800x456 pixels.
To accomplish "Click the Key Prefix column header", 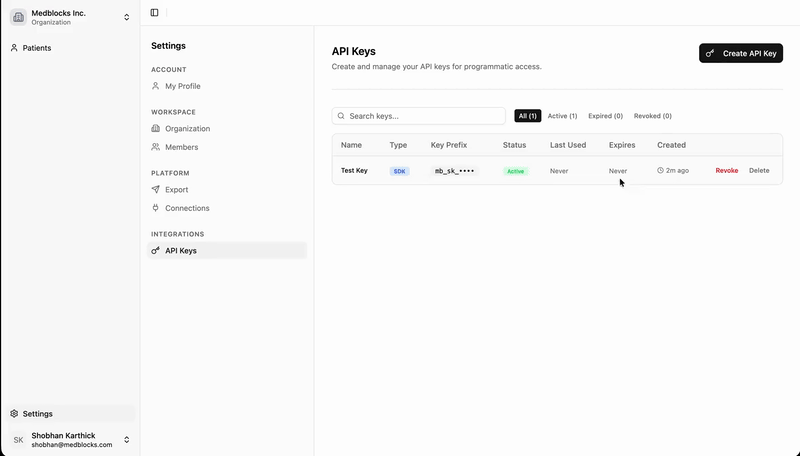I will click(448, 145).
